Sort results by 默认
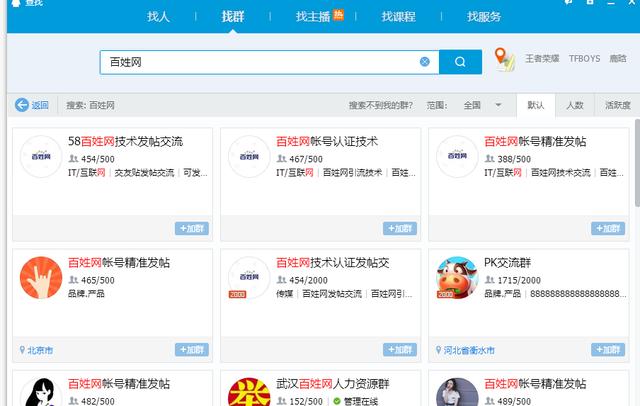Viewport: 640px width, 406px height. pos(536,105)
